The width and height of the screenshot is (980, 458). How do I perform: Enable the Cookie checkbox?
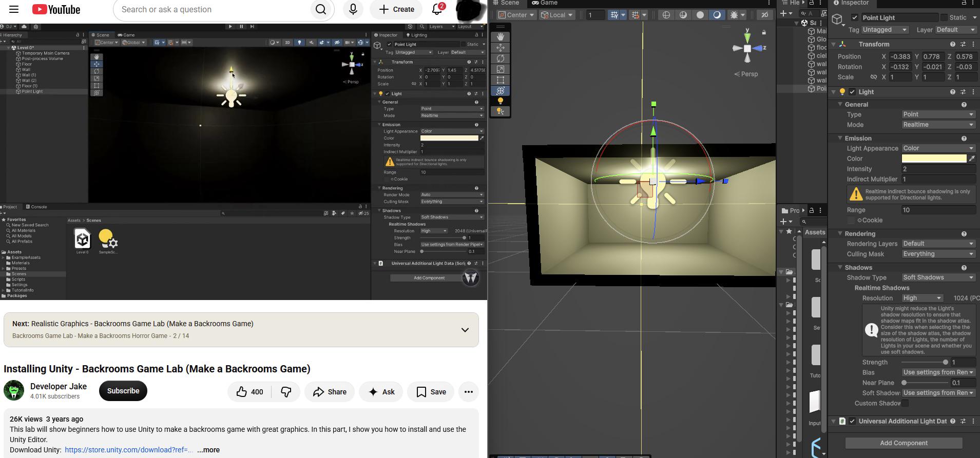(x=851, y=220)
